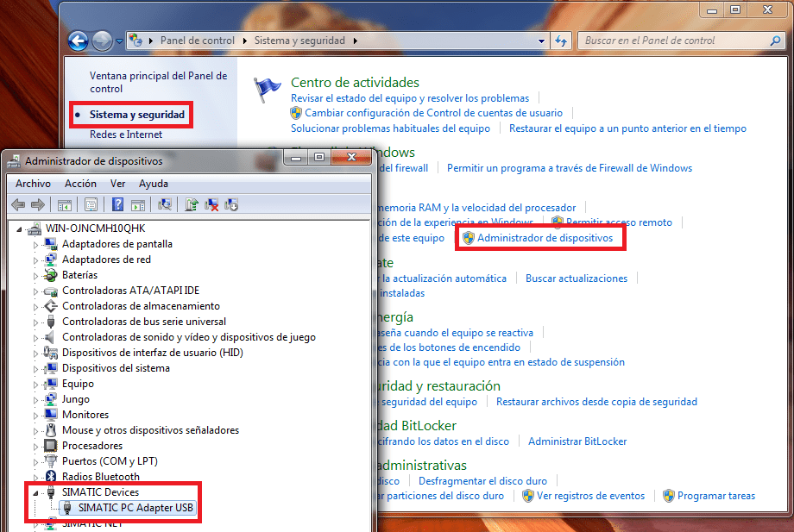Click Redes e Internet sidebar link
Screen dimensions: 794x532
click(x=126, y=134)
